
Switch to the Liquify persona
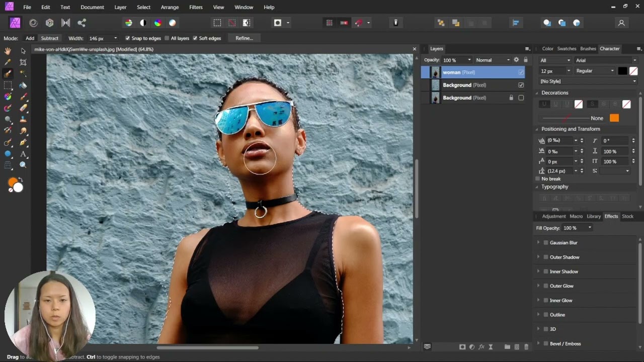click(x=33, y=23)
